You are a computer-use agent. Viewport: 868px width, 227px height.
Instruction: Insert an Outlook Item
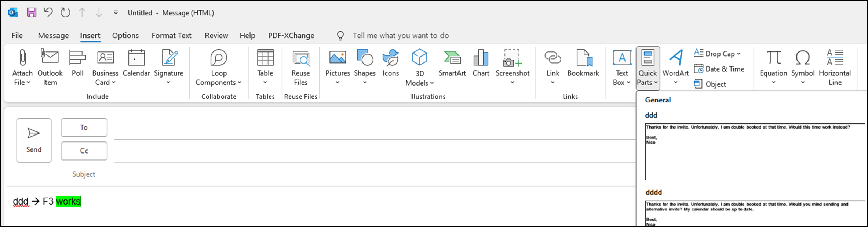pos(50,67)
